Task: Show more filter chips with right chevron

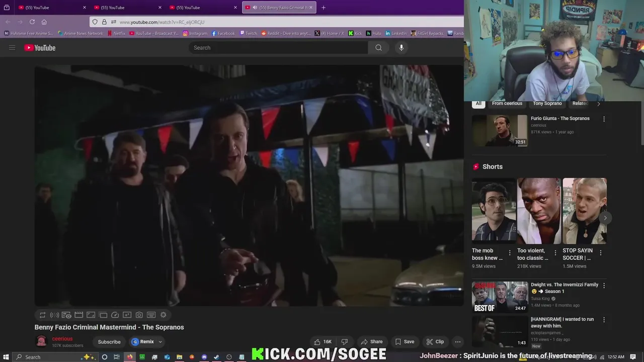Action: point(598,104)
